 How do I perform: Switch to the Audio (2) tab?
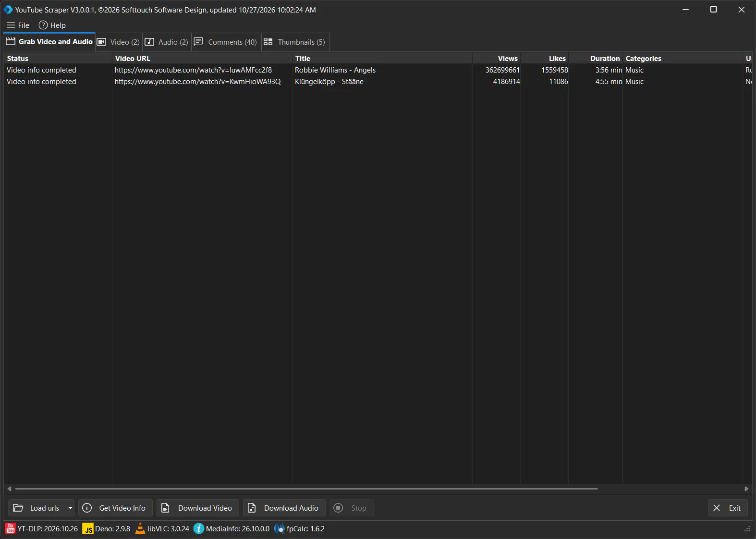pos(167,42)
